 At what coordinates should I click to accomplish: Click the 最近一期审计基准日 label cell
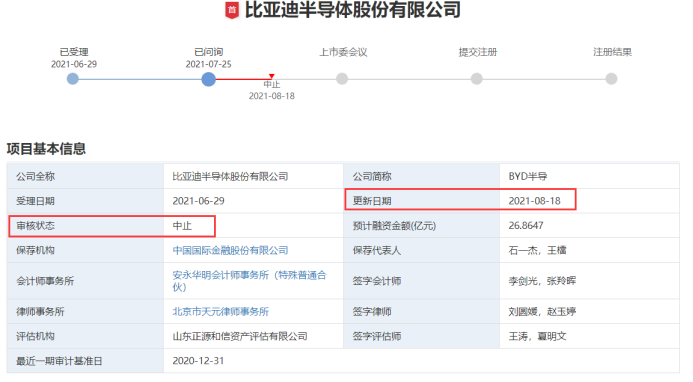pos(85,361)
